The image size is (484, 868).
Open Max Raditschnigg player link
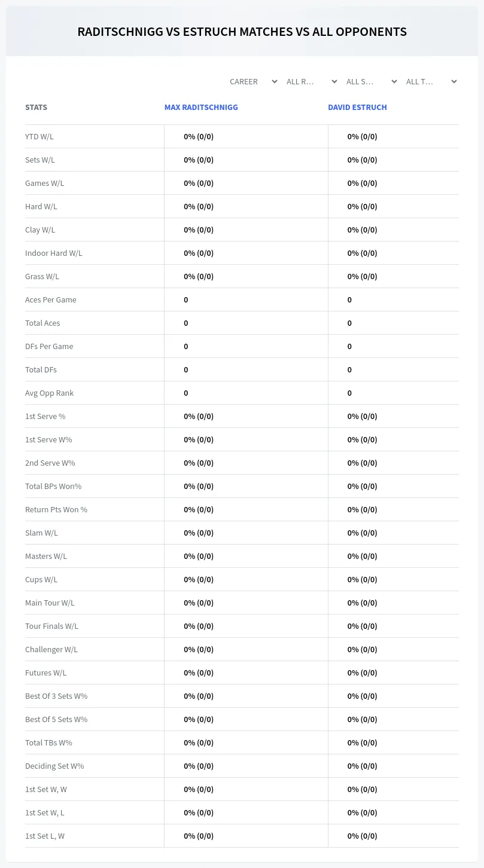[201, 108]
